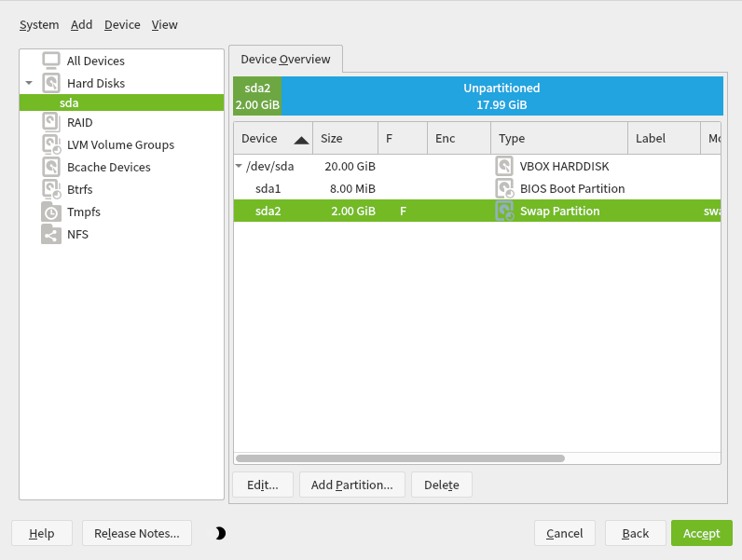
Task: Open Release Notes...
Action: pos(137,533)
